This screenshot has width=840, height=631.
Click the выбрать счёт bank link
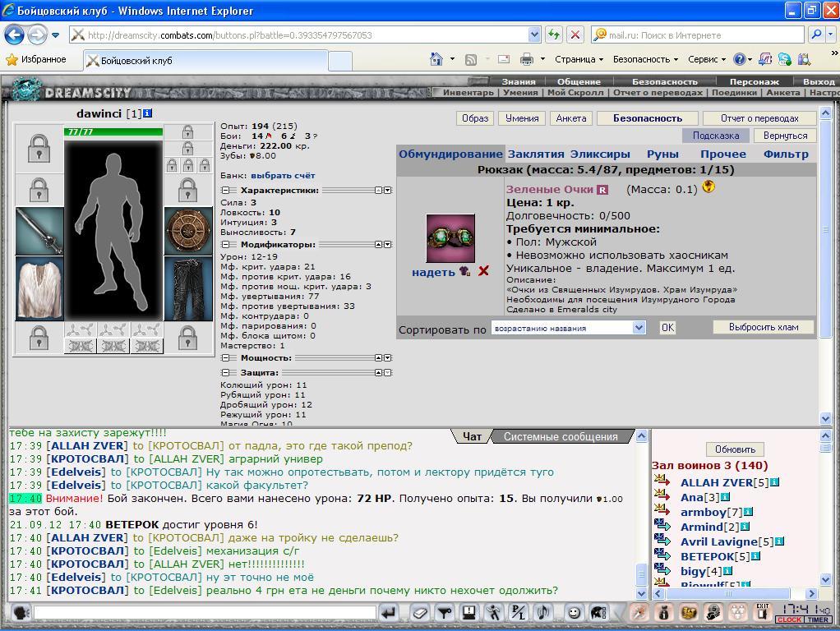[283, 175]
